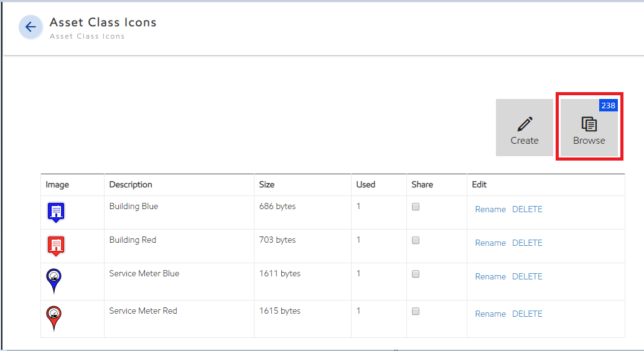Click the 238 count badge
Screen dimensions: 644x351
click(607, 106)
